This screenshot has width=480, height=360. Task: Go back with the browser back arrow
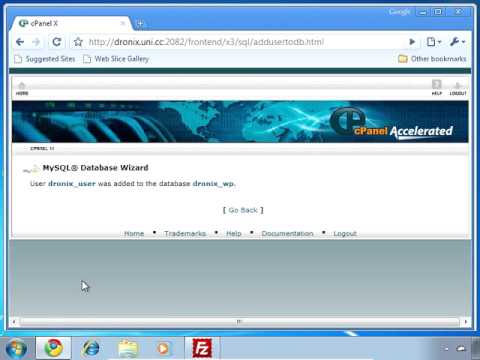tap(20, 42)
